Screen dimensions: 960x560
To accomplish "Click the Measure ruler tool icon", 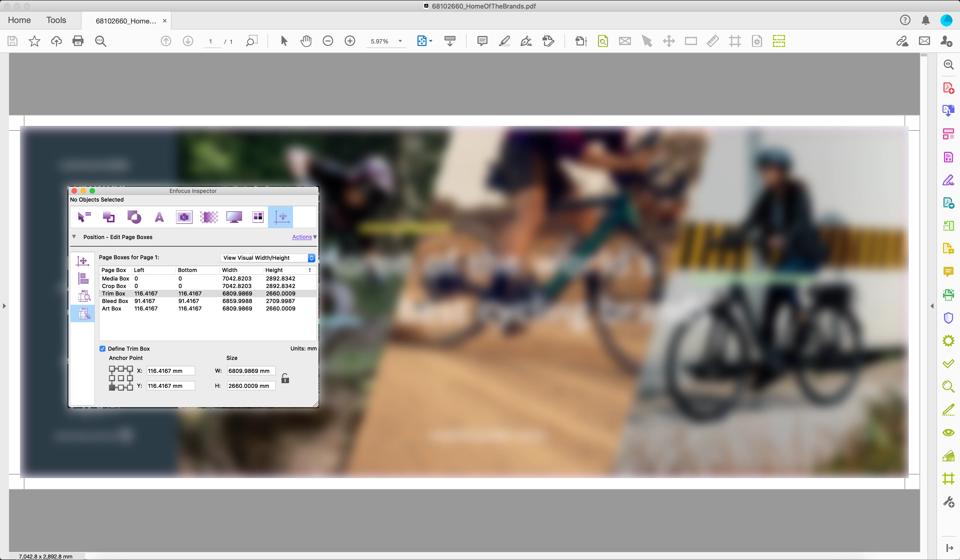I will (x=712, y=41).
